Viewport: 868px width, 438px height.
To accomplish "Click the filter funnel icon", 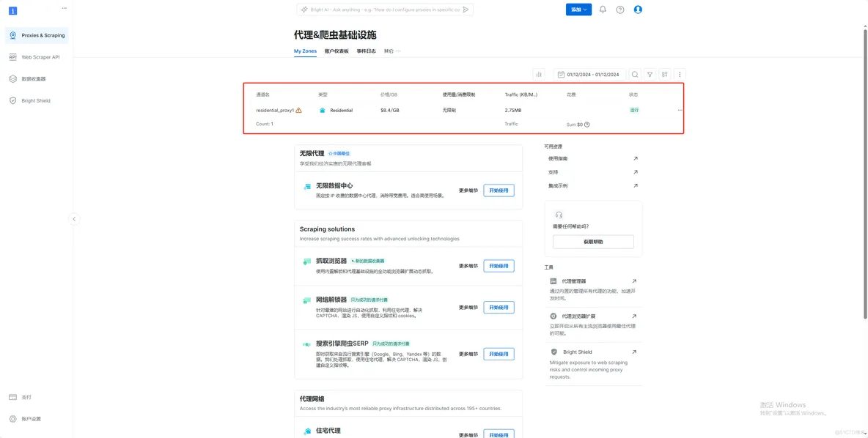I will point(650,74).
